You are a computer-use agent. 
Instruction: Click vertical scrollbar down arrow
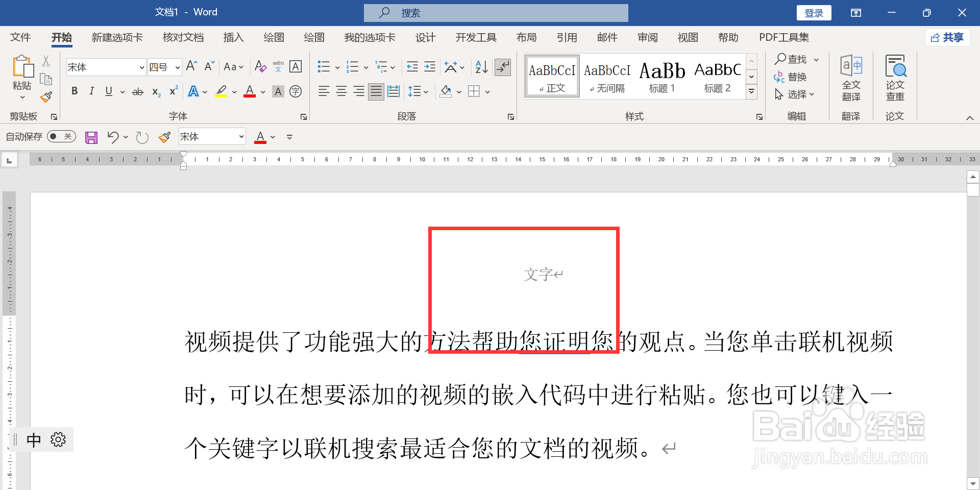(973, 483)
